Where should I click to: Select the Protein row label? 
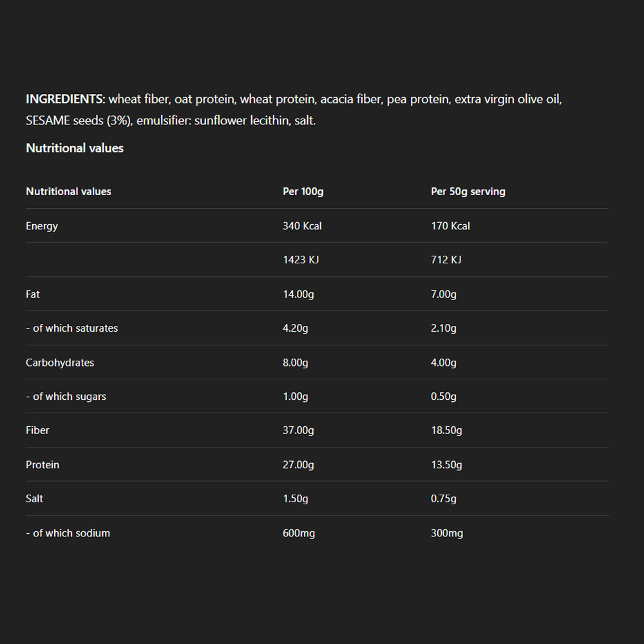click(x=43, y=464)
